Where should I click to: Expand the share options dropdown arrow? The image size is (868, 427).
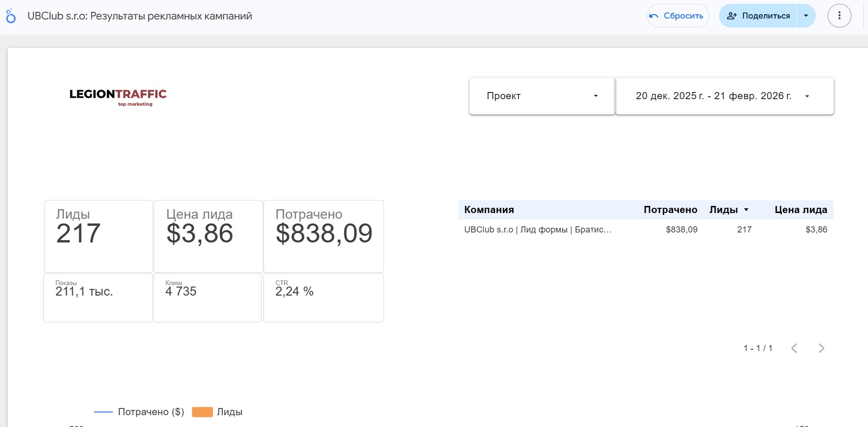(806, 16)
